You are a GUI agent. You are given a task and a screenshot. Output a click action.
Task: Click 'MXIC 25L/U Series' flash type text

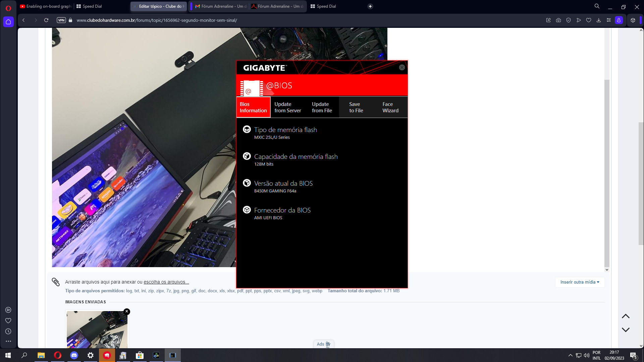pyautogui.click(x=272, y=137)
